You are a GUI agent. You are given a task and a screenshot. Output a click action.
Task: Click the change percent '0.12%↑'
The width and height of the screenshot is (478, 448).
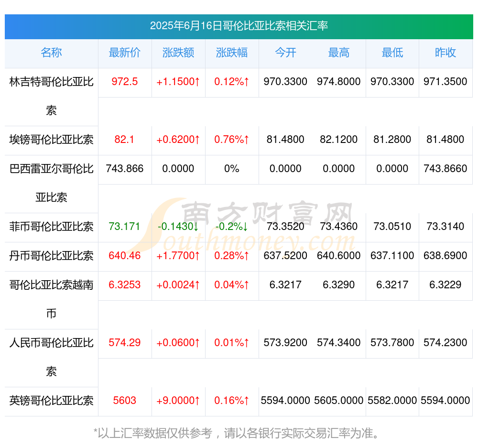click(232, 81)
